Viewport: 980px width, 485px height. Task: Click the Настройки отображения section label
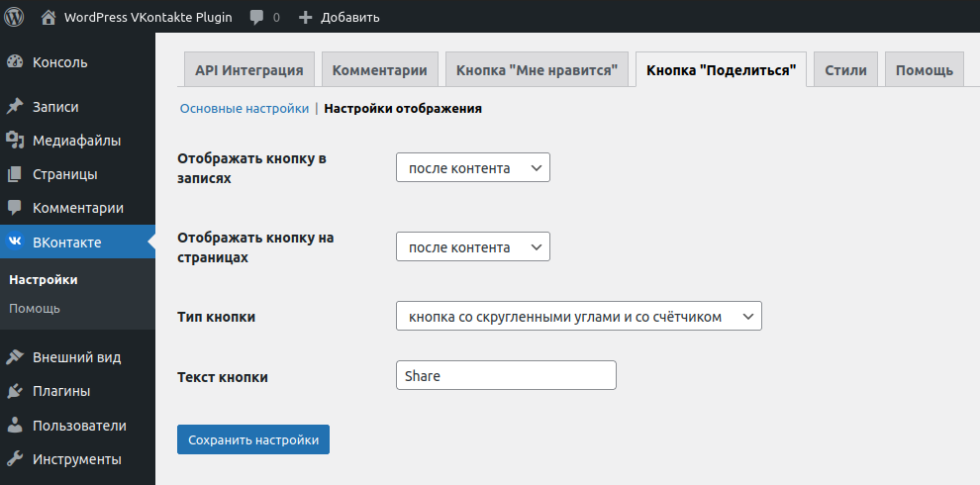coord(403,109)
